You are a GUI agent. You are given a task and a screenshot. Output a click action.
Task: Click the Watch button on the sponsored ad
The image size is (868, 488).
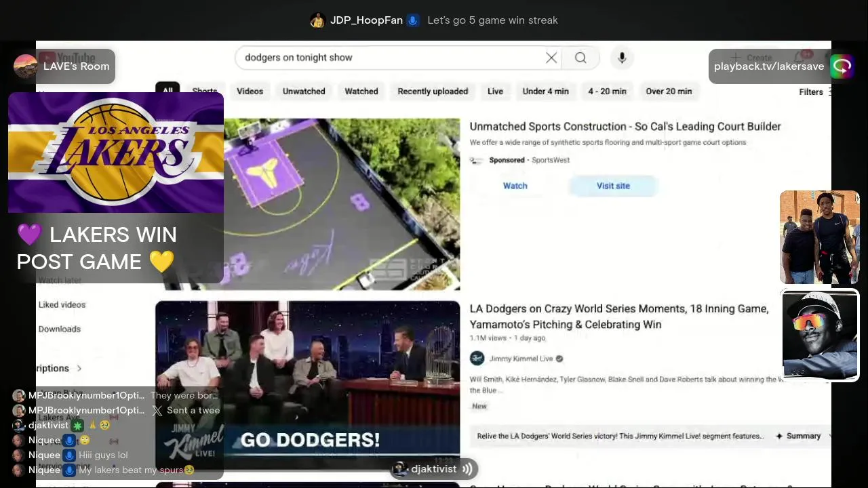click(515, 186)
